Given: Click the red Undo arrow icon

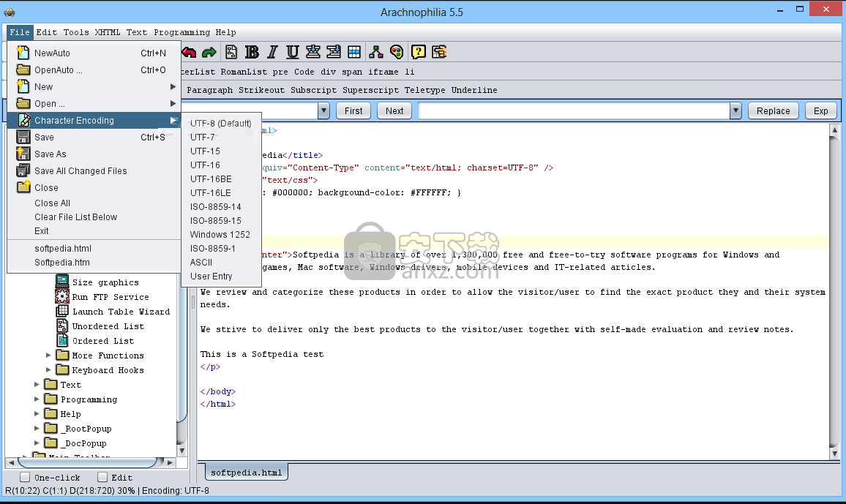Looking at the screenshot, I should 189,52.
